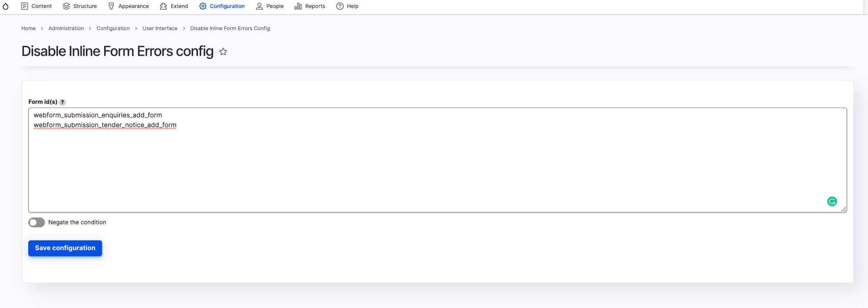Click the People user icon
Viewport: 868px width, 308px height.
259,6
